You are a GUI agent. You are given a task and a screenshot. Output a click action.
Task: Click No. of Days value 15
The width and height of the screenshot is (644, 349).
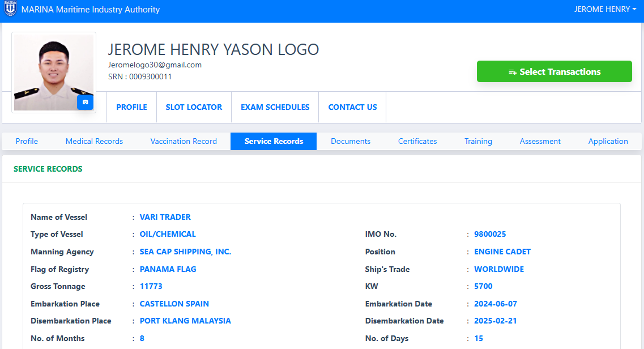coord(479,338)
